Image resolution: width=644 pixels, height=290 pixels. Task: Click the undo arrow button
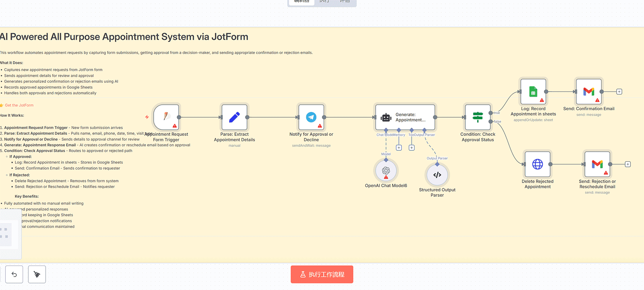click(14, 274)
